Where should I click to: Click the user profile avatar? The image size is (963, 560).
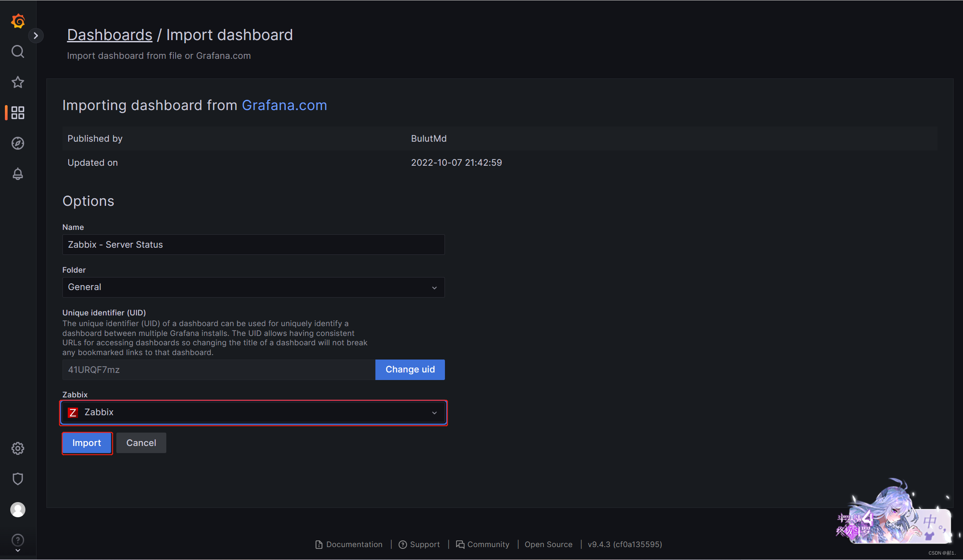click(18, 509)
